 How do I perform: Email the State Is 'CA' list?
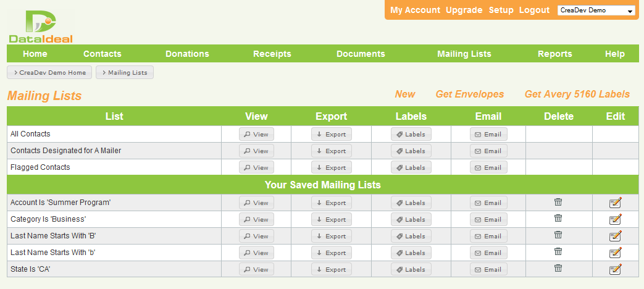[489, 269]
